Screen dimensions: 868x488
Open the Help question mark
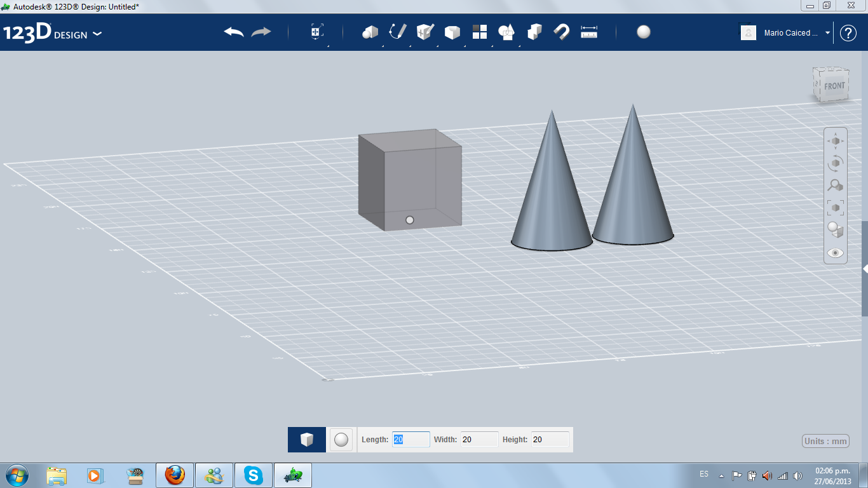[x=848, y=33]
